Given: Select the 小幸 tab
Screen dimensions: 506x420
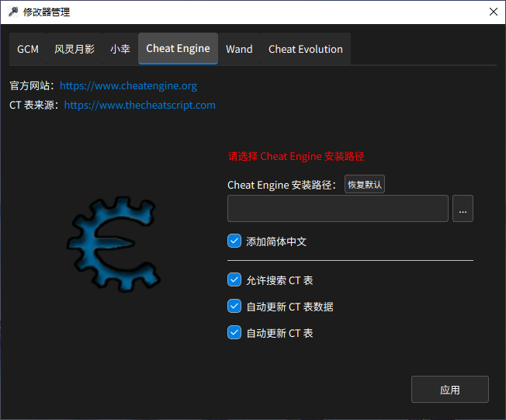Looking at the screenshot, I should pyautogui.click(x=120, y=49).
